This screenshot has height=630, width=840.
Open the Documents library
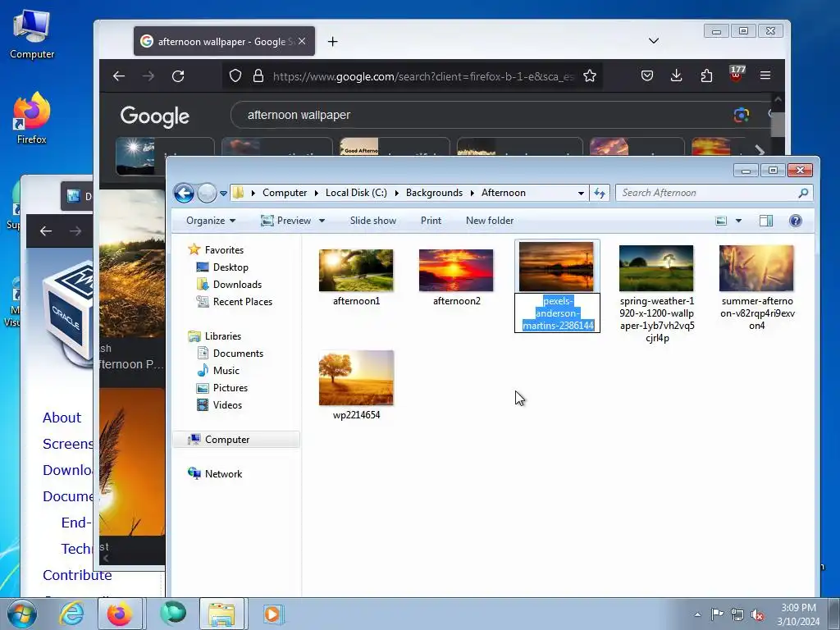click(x=231, y=354)
